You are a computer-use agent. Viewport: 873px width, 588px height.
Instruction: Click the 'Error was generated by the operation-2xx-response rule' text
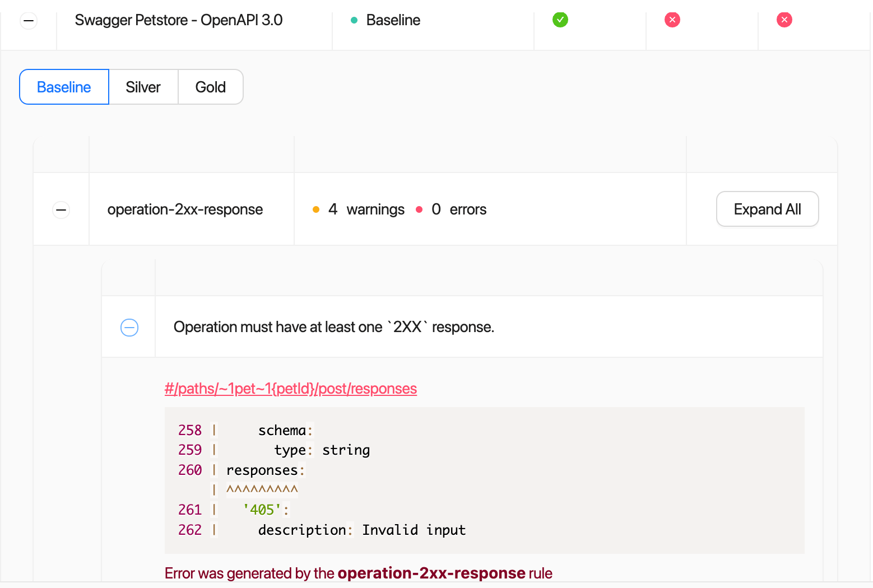359,573
